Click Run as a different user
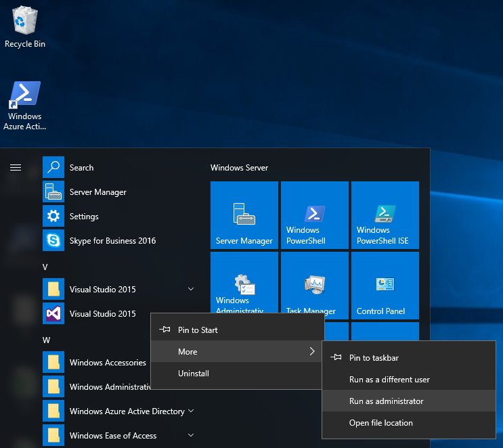The image size is (503, 448). pos(389,380)
